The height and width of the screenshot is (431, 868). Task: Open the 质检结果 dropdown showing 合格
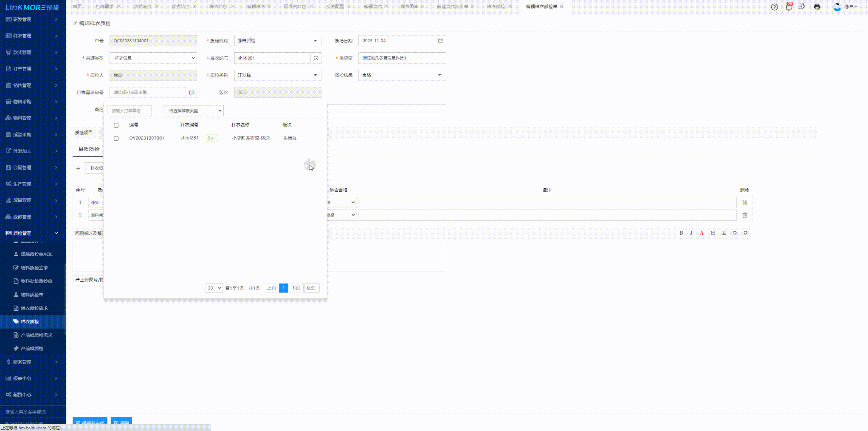pos(402,75)
